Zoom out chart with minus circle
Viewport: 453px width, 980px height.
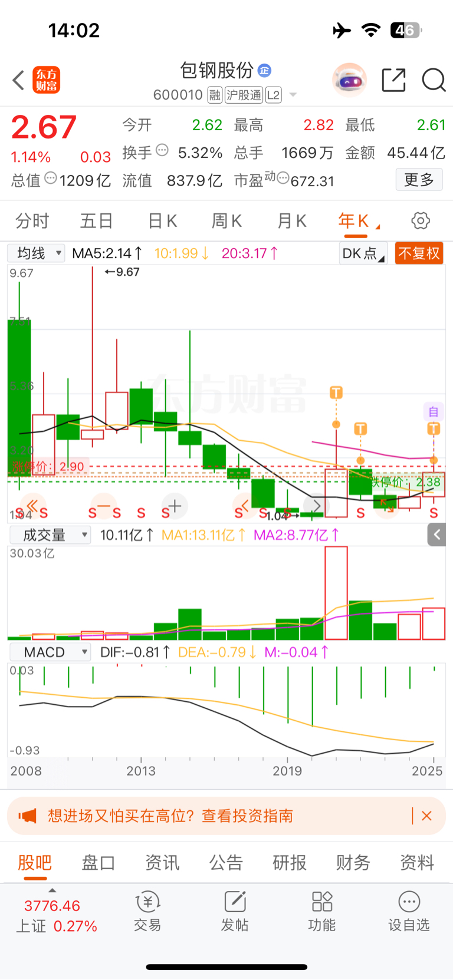pyautogui.click(x=104, y=506)
